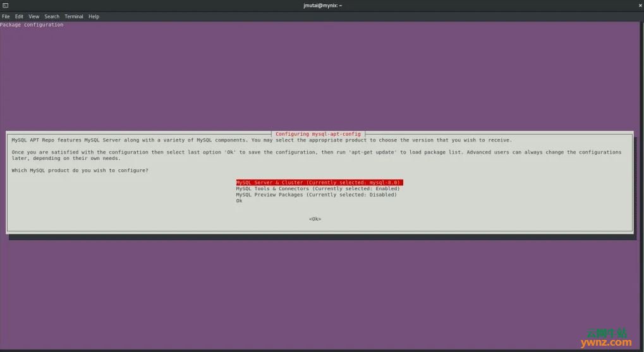Open the Terminal menu
Viewport: 644px width, 352px height.
[x=74, y=16]
